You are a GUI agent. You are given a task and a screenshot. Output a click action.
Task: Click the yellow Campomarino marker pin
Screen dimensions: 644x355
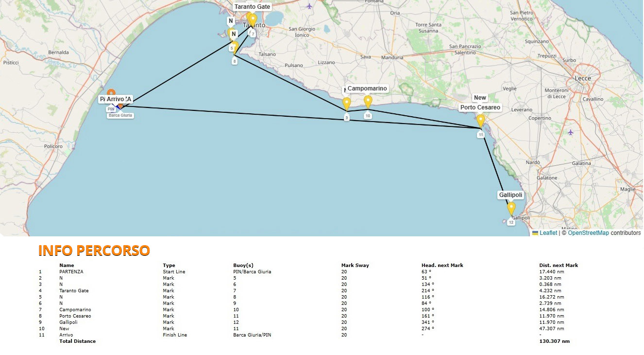coord(368,101)
